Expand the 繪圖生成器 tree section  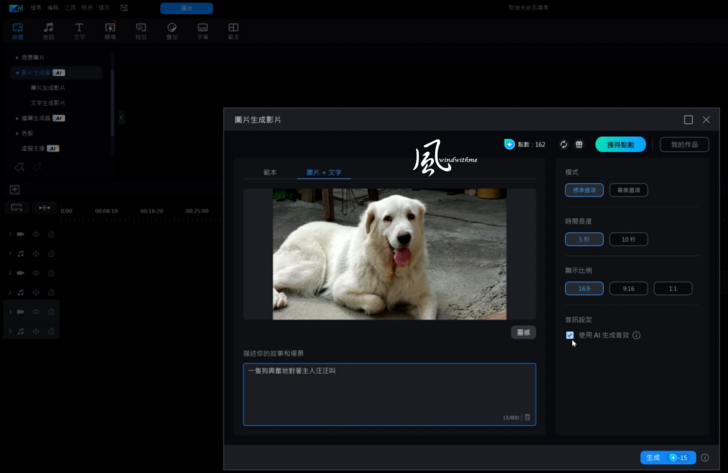(x=17, y=118)
